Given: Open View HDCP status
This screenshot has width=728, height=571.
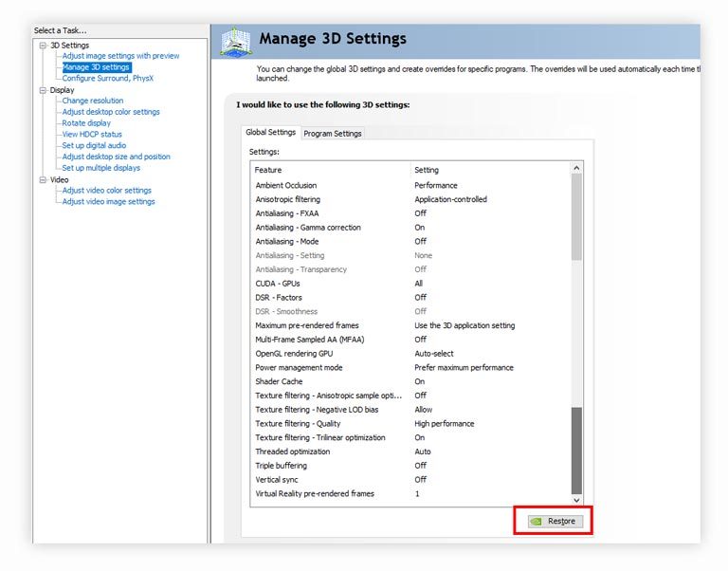Looking at the screenshot, I should [x=92, y=135].
